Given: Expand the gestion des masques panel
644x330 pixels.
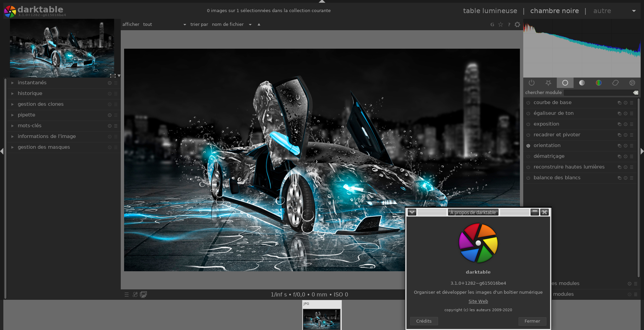Looking at the screenshot, I should click(x=12, y=147).
